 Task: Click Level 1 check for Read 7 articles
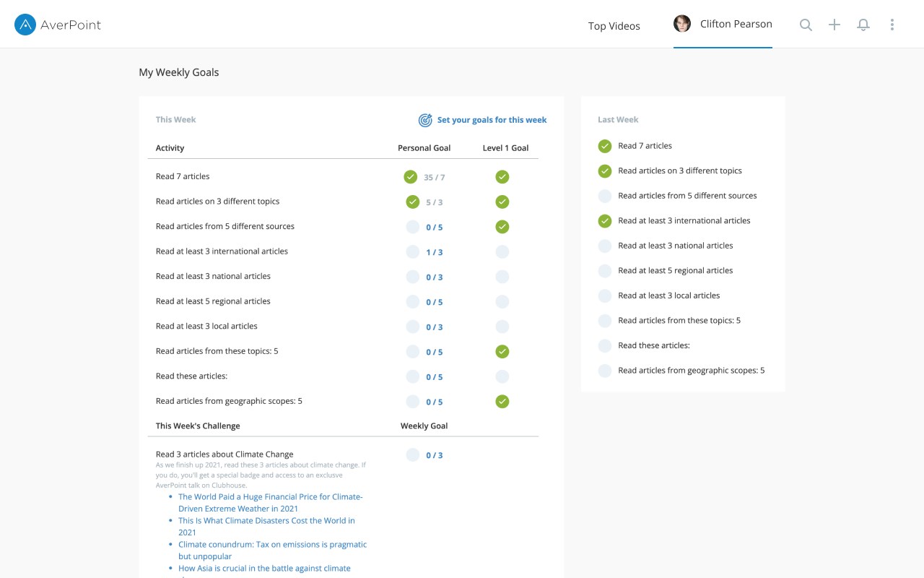click(502, 177)
